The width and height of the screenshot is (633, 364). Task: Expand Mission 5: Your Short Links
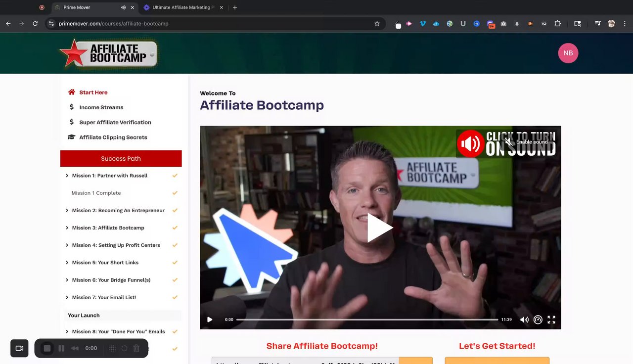pos(67,262)
